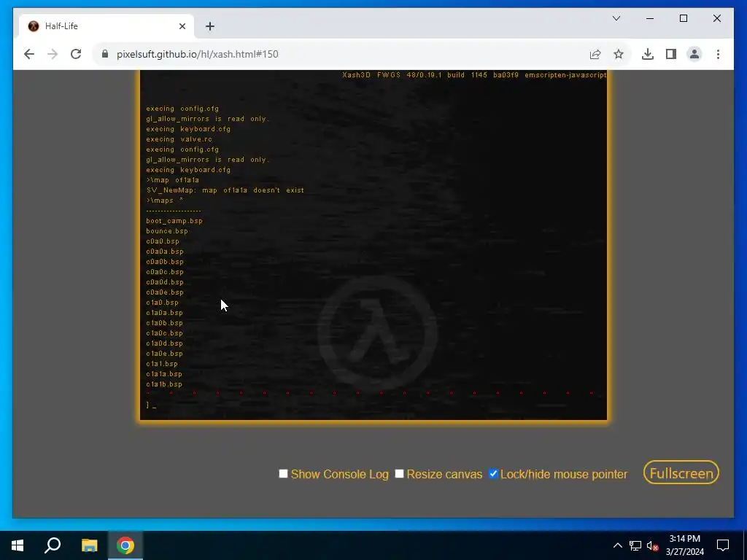The height and width of the screenshot is (560, 747).
Task: Click the '>\map of1a1a' command line
Action: pyautogui.click(x=172, y=180)
